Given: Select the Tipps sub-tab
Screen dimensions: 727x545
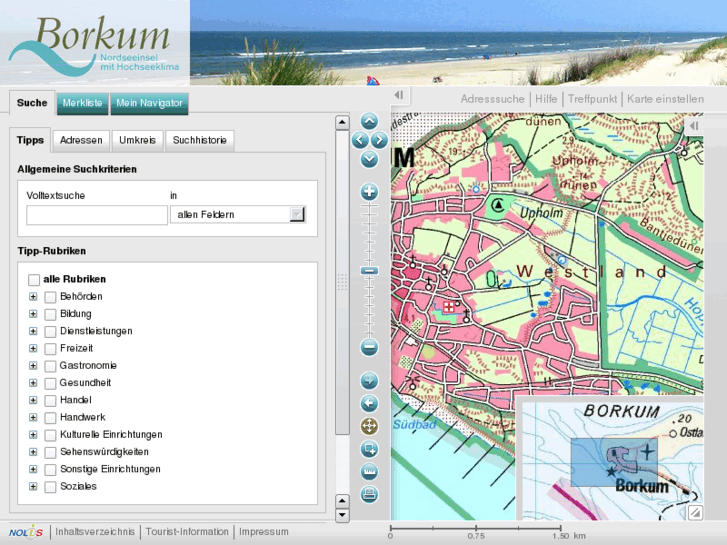Looking at the screenshot, I should (30, 140).
